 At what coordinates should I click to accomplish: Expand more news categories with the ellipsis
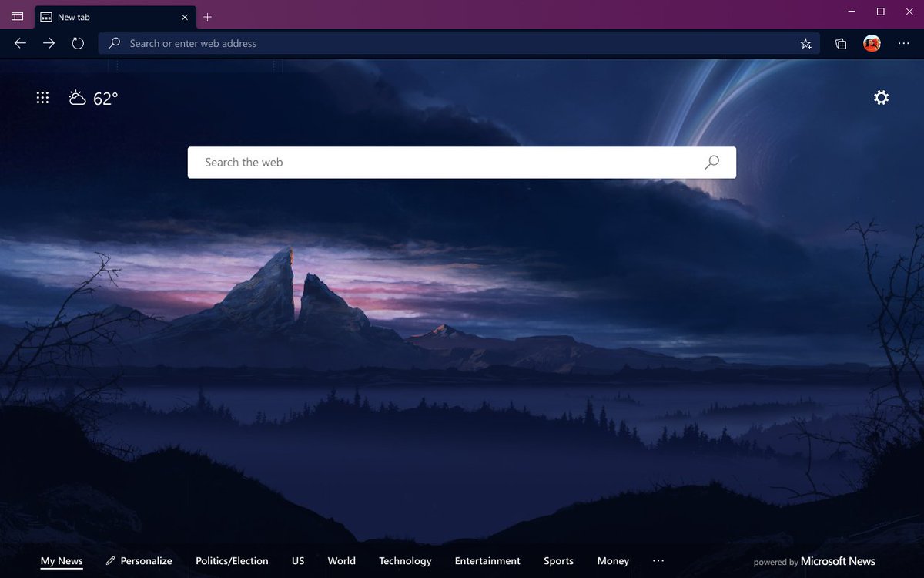click(658, 561)
